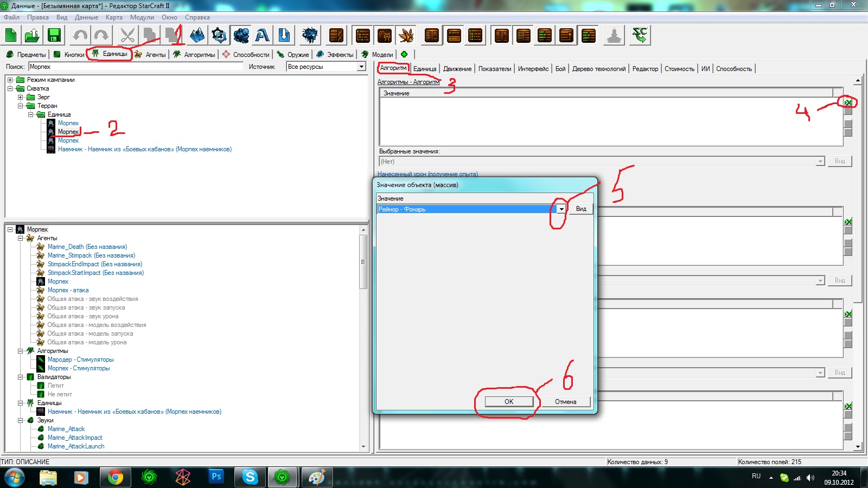
Task: Switch to the Единицы data tab
Action: [110, 54]
